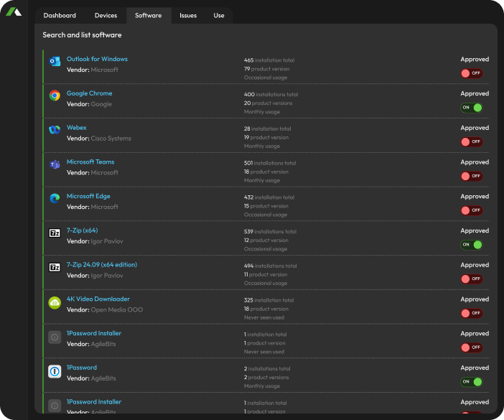Open the Dashboard tab

60,15
